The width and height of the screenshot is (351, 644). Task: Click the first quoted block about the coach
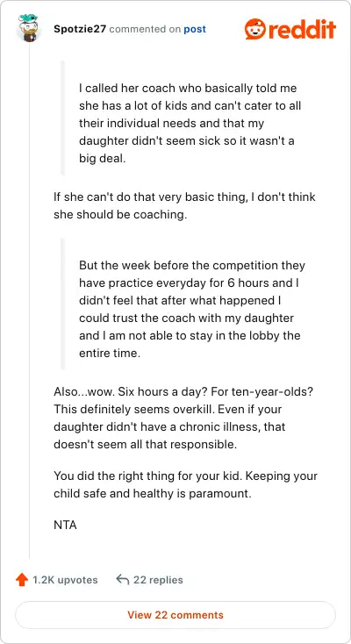190,123
